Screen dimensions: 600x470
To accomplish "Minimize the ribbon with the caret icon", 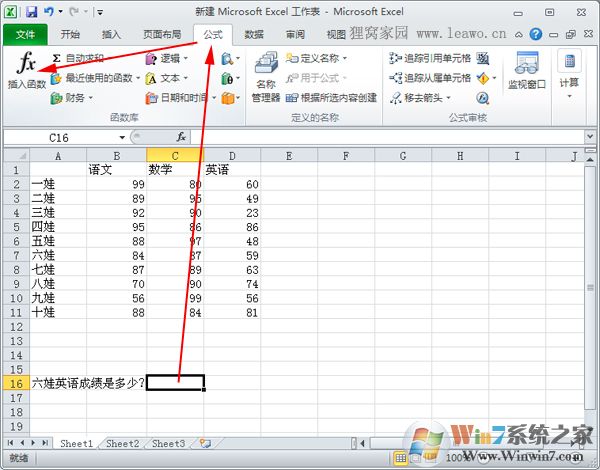I will click(x=518, y=35).
